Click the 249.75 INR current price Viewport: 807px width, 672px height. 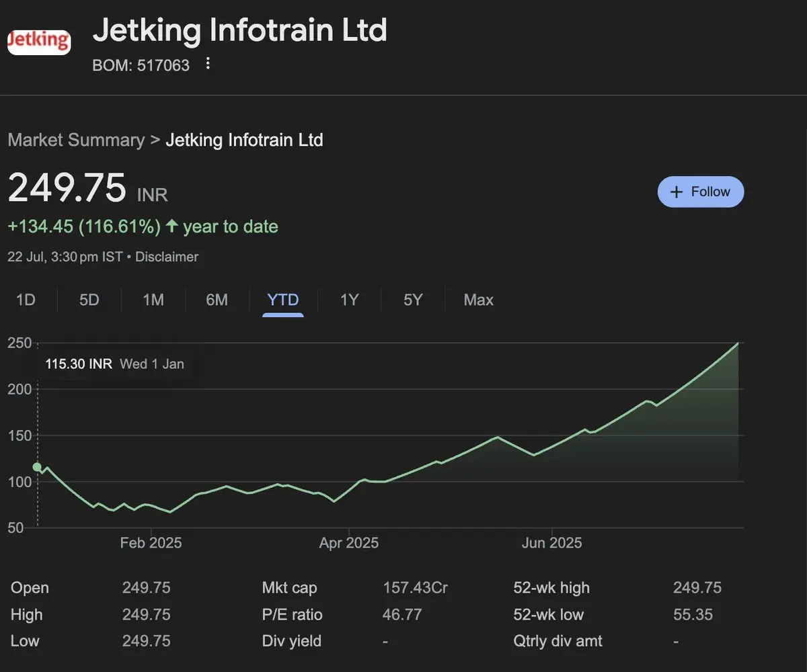[x=87, y=187]
